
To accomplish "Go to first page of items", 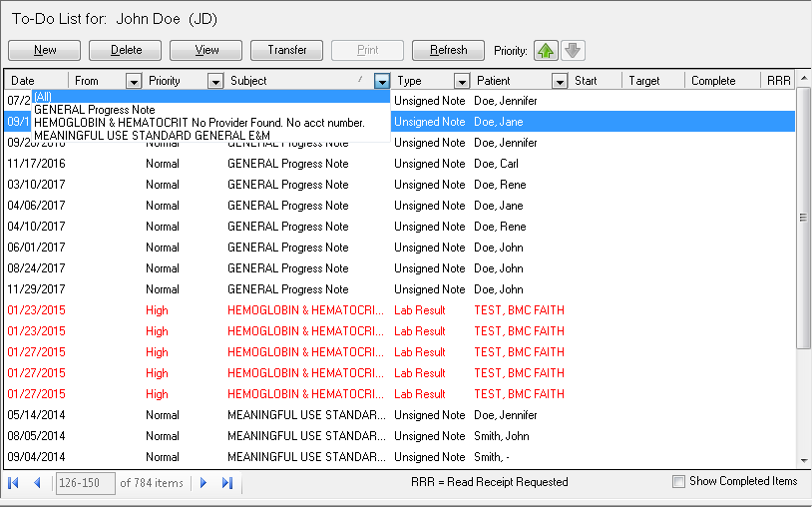I will point(14,483).
